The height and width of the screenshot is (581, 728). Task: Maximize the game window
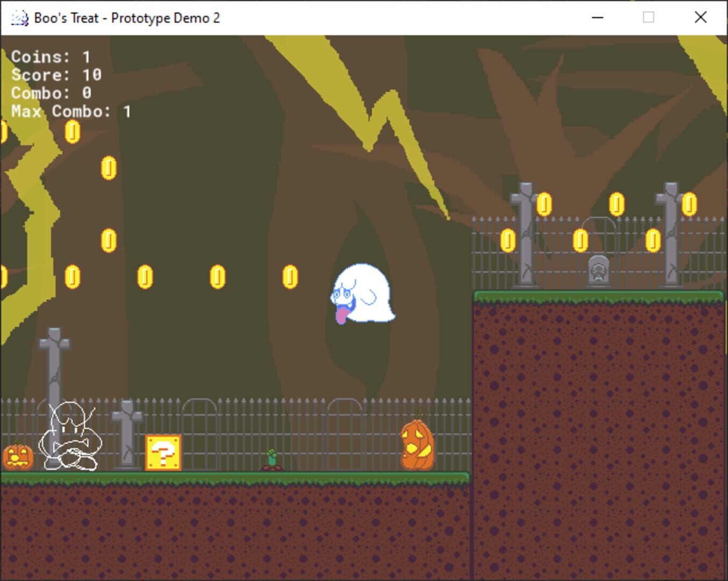648,18
